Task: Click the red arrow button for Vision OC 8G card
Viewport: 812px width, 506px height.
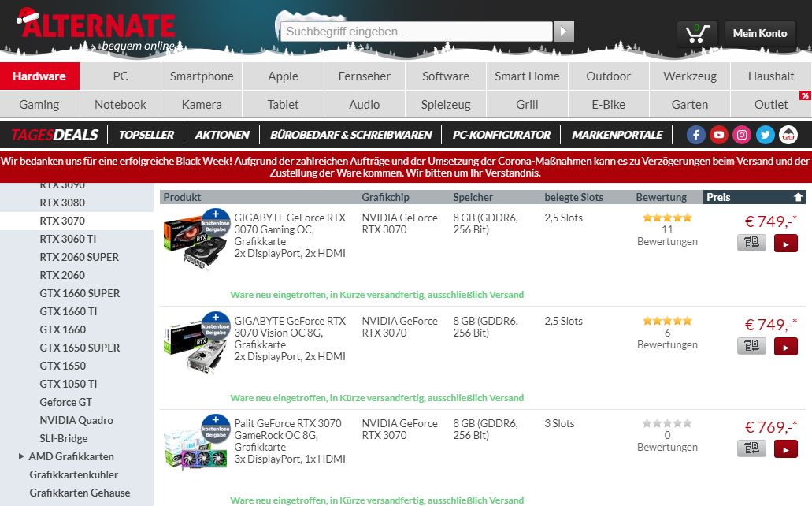Action: [x=785, y=346]
